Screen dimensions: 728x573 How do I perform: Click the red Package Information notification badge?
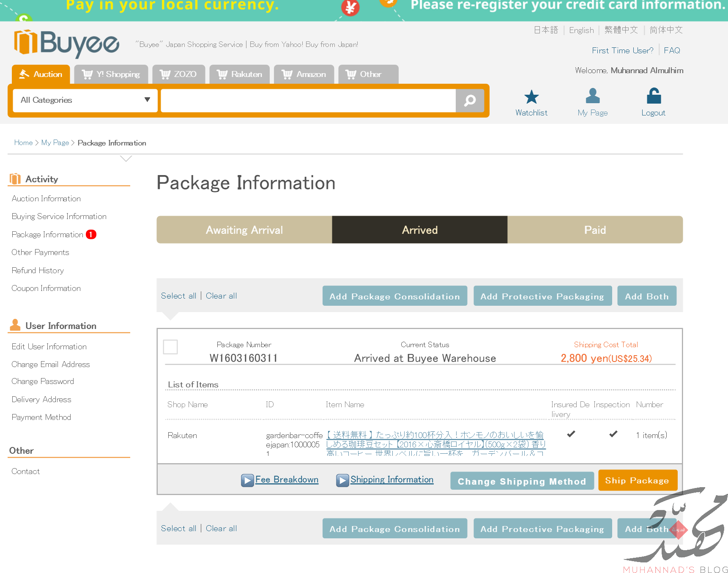click(91, 234)
